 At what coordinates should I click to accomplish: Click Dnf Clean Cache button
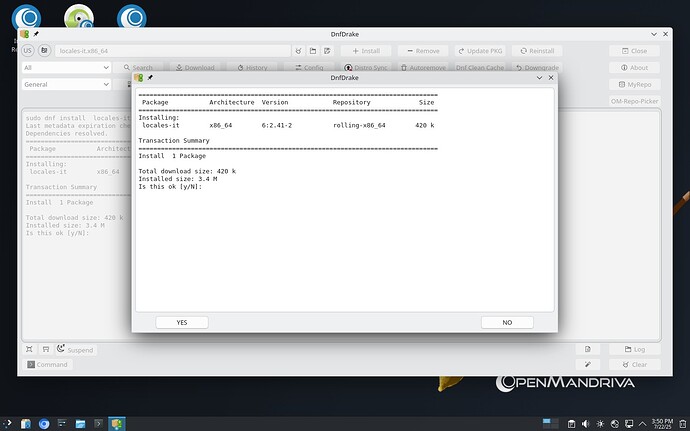coord(480,67)
